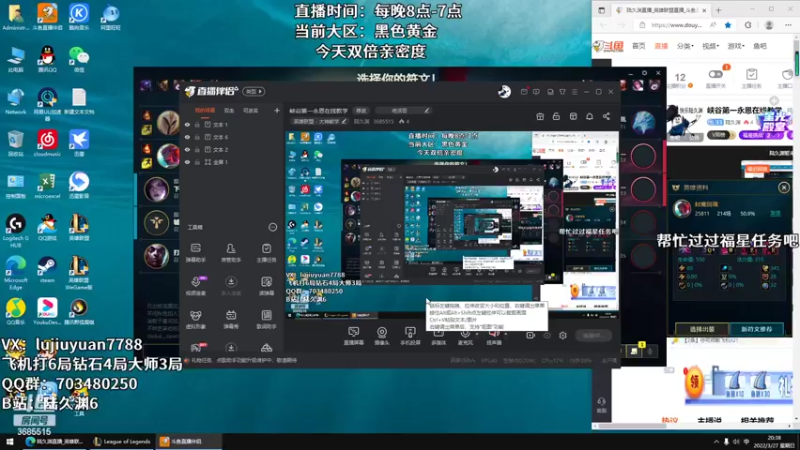Click the unlock padlock icon in 直播伴侣's header
This screenshot has height=450, width=800.
point(556,117)
